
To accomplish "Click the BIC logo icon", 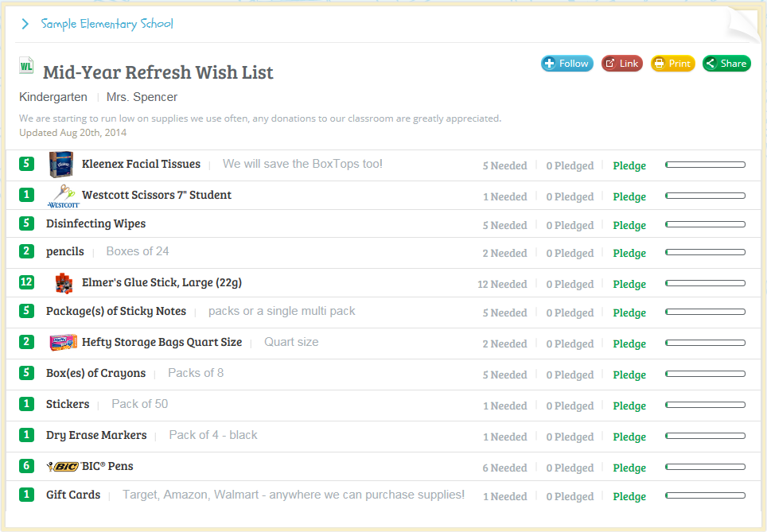I will [61, 467].
